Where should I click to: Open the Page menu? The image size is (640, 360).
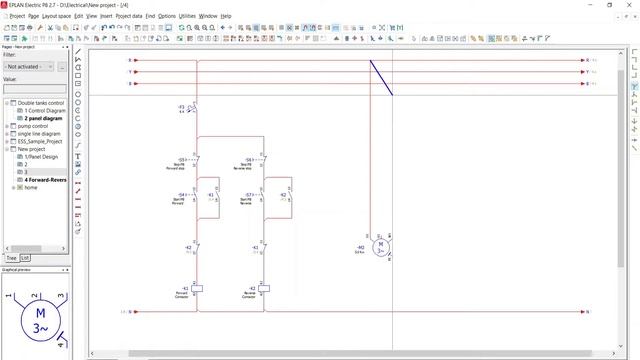33,16
